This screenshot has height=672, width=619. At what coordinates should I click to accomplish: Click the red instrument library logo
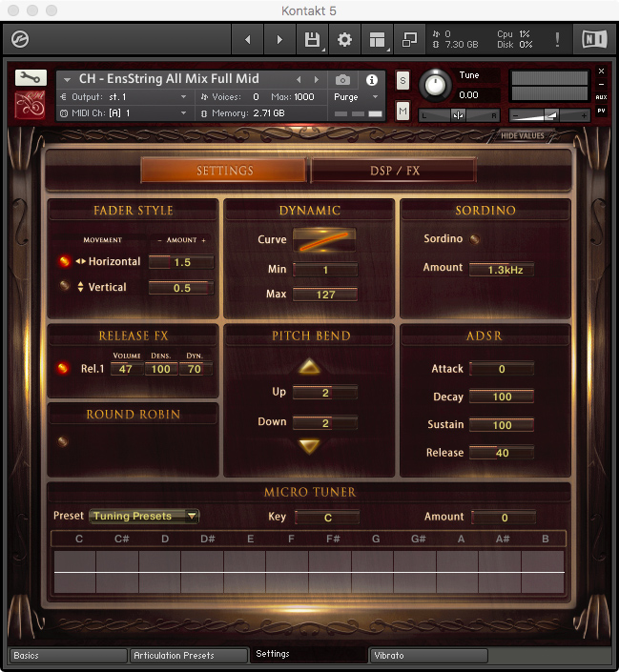(31, 104)
